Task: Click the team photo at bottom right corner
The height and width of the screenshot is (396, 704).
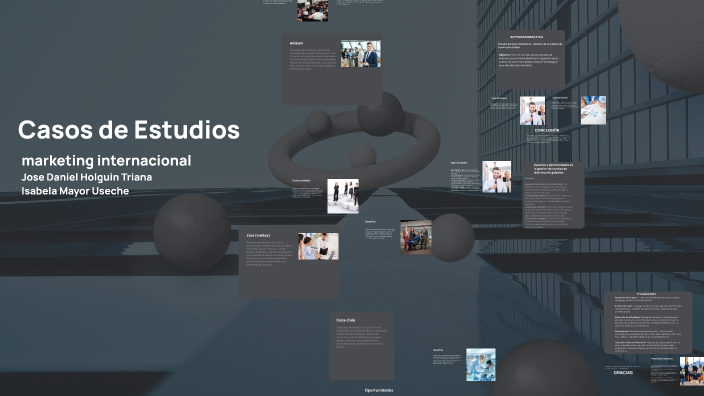Action: pyautogui.click(x=692, y=371)
